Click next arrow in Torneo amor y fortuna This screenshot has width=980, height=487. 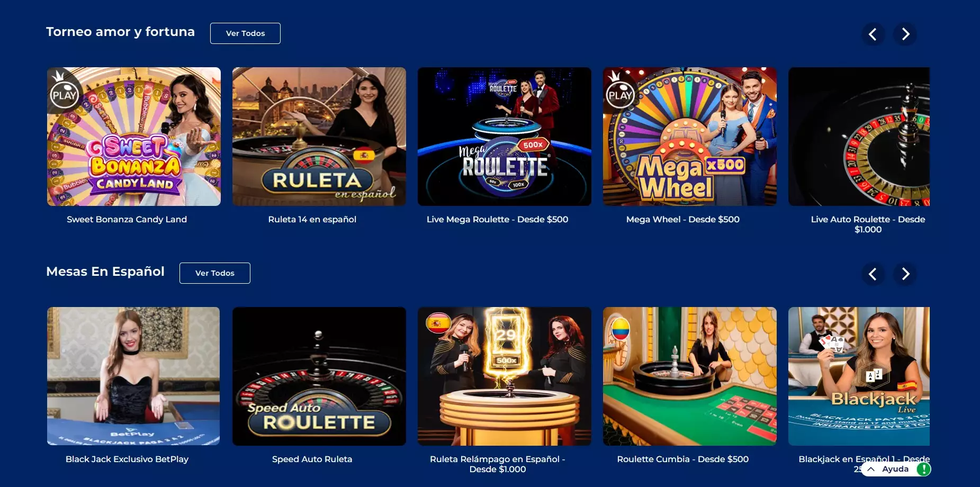click(x=905, y=34)
